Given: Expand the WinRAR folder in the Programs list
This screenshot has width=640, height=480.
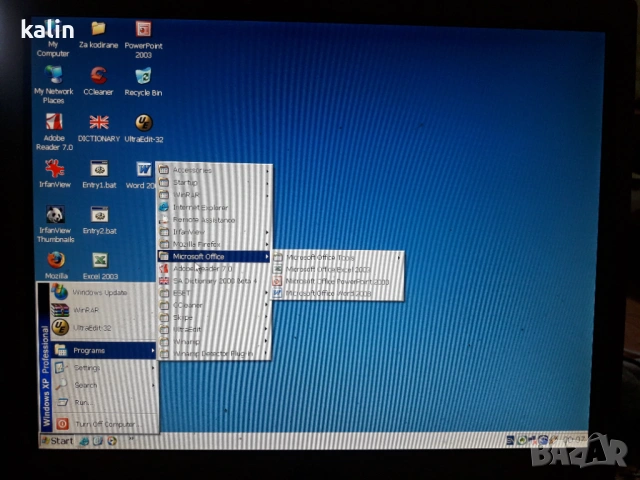Looking at the screenshot, I should pos(215,195).
